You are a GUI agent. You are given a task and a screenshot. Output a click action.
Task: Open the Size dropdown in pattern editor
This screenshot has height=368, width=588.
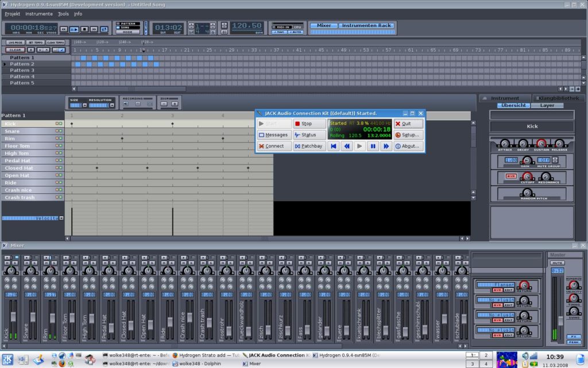pos(84,104)
